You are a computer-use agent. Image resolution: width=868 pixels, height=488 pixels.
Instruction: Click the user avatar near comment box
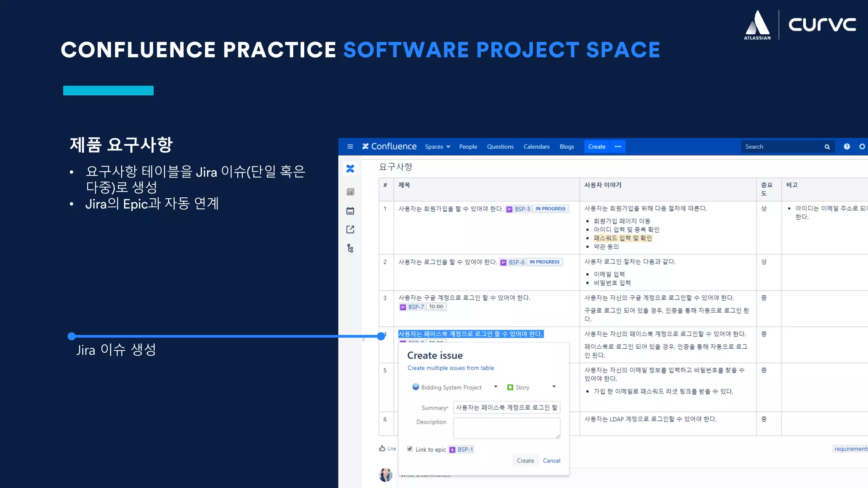click(385, 475)
